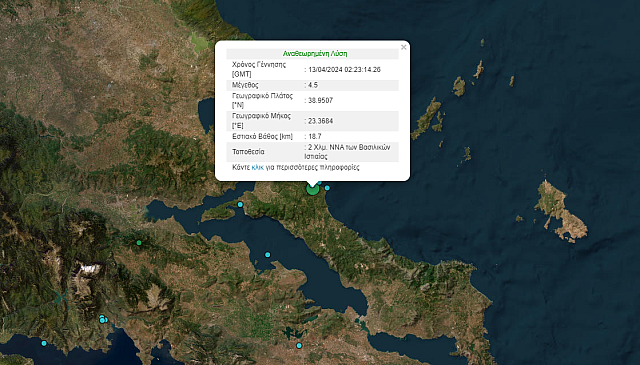Select the cyan marker on the southwest shoreline
640x365 pixels.
click(x=44, y=343)
